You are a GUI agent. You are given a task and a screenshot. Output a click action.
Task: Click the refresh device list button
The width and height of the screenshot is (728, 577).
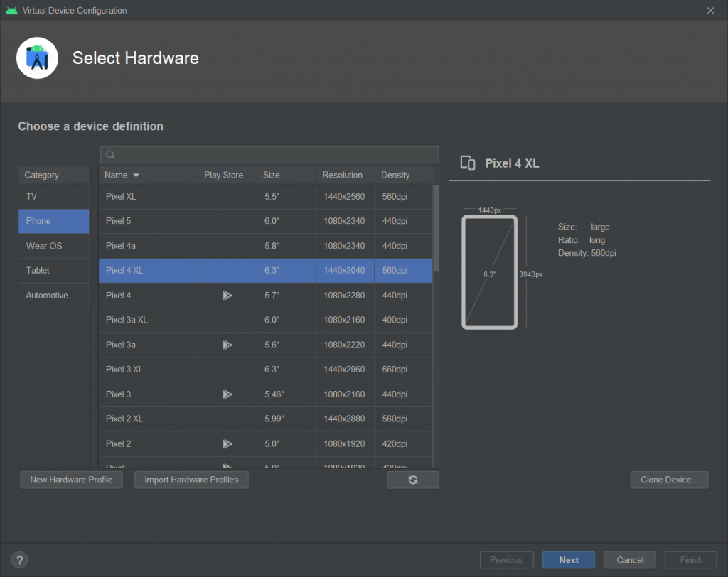coord(413,480)
